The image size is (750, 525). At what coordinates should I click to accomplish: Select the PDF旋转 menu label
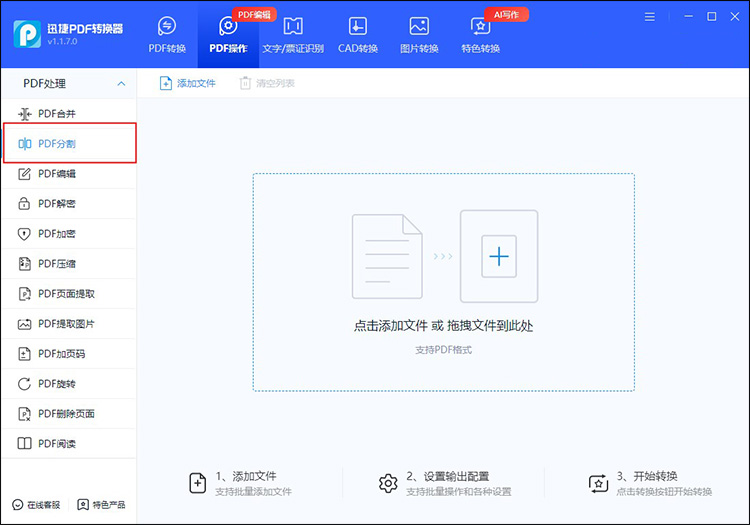tap(57, 384)
